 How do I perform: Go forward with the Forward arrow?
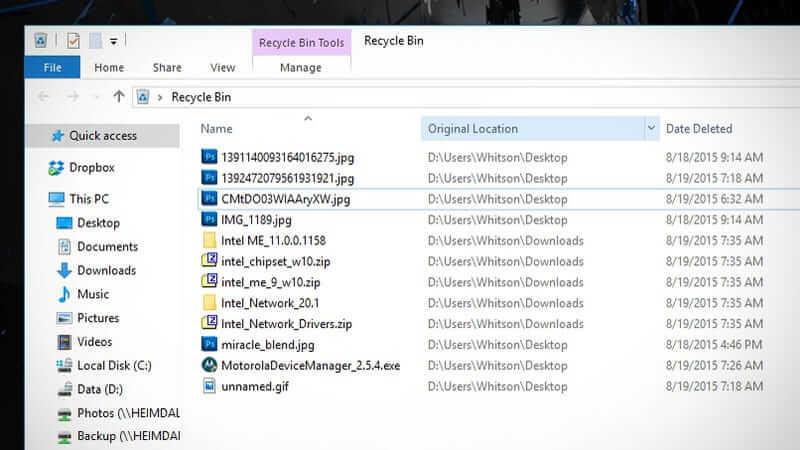pyautogui.click(x=73, y=96)
